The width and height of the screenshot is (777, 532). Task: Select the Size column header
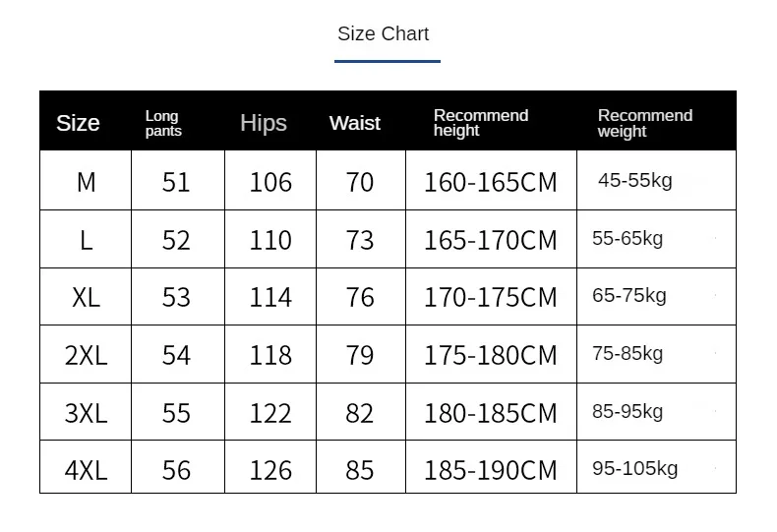pos(78,122)
